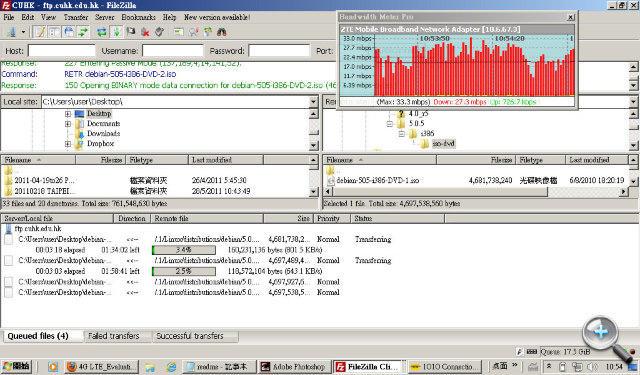Select local folder 2011-04-19to26 P...
This screenshot has width=640, height=375.
(x=44, y=180)
